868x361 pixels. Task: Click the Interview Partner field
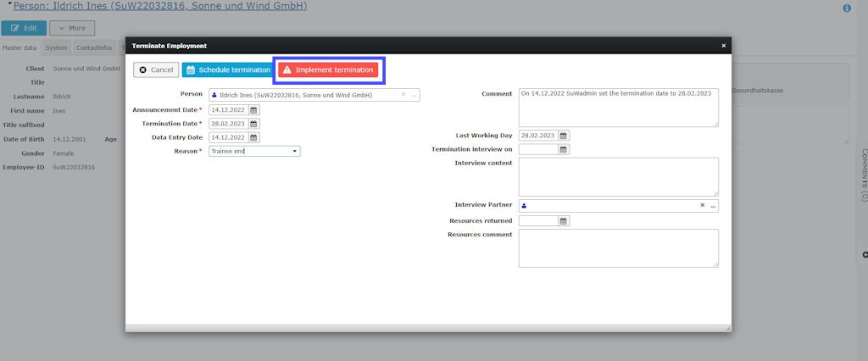tap(618, 206)
